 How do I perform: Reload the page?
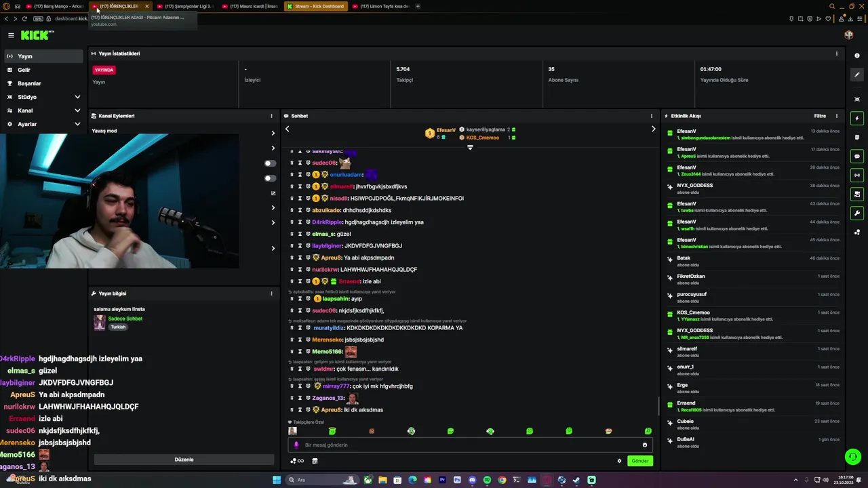(x=24, y=18)
